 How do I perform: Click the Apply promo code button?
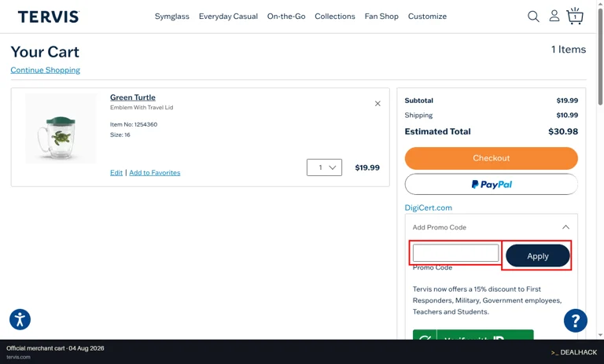pyautogui.click(x=537, y=256)
